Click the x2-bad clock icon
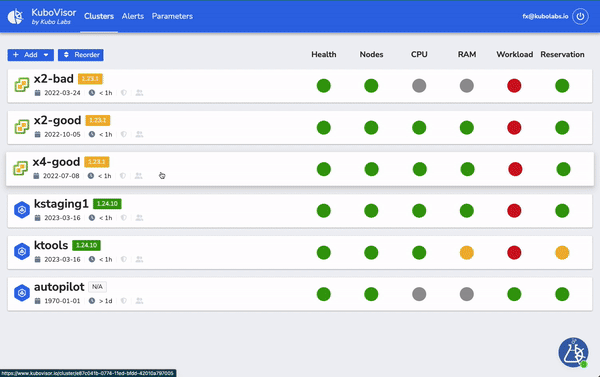Image resolution: width=600 pixels, height=377 pixels. [x=92, y=93]
